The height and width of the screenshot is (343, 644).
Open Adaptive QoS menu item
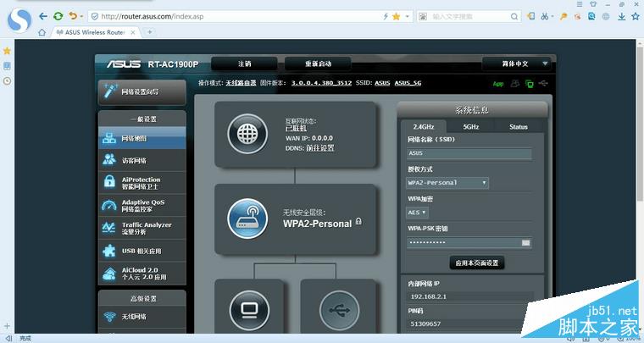tap(142, 206)
